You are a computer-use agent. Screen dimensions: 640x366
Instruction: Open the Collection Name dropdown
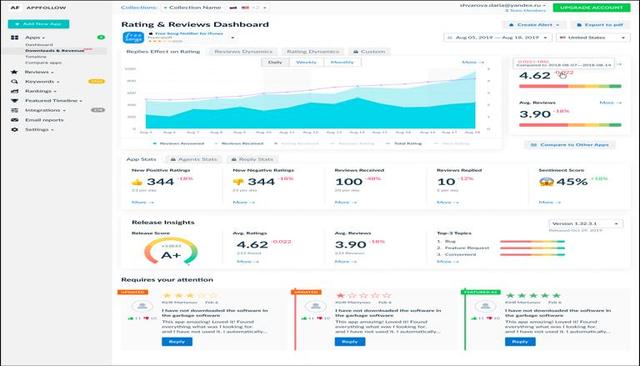click(x=192, y=8)
